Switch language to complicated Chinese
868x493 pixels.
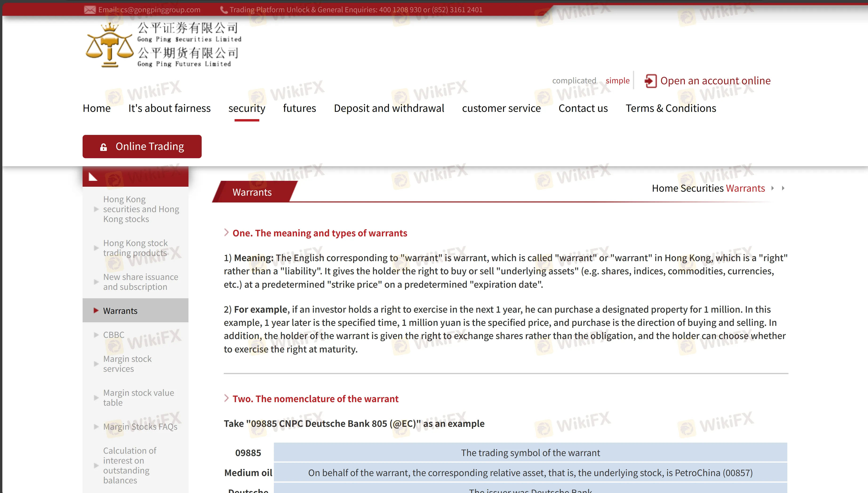574,81
